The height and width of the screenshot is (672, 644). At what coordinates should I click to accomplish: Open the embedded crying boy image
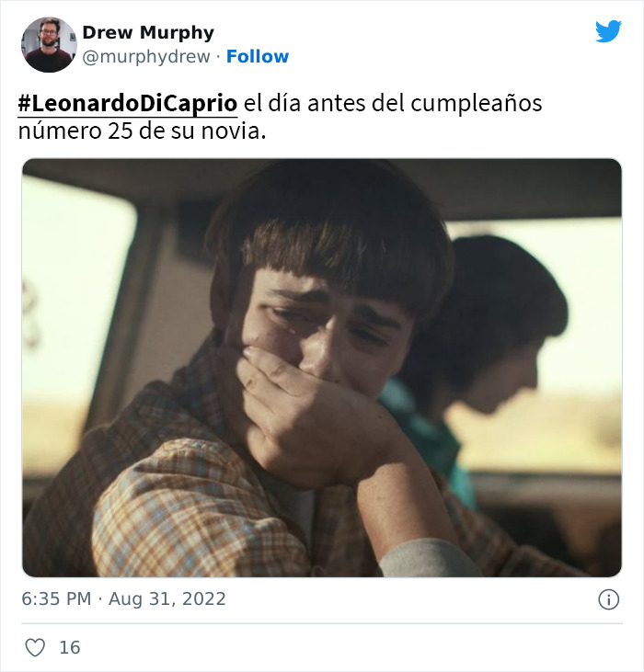pyautogui.click(x=322, y=368)
